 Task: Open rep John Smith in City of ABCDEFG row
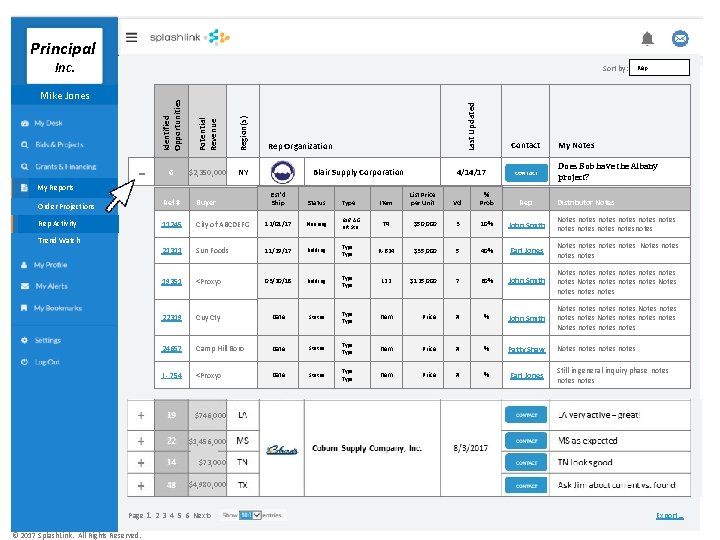click(x=526, y=225)
